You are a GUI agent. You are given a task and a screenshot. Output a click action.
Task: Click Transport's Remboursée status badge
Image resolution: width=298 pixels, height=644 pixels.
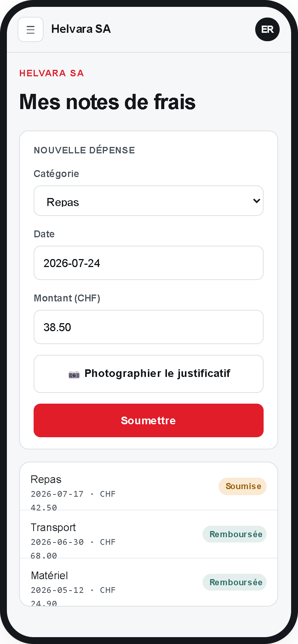[235, 534]
